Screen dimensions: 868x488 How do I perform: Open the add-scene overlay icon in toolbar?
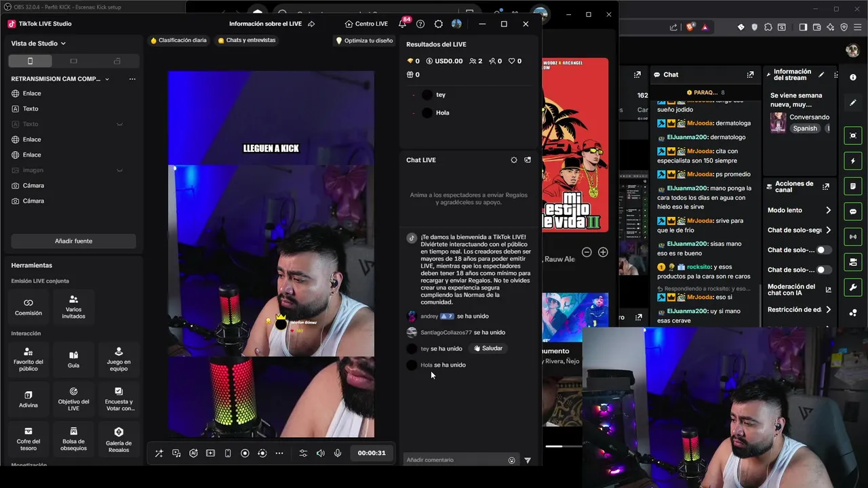click(x=211, y=453)
